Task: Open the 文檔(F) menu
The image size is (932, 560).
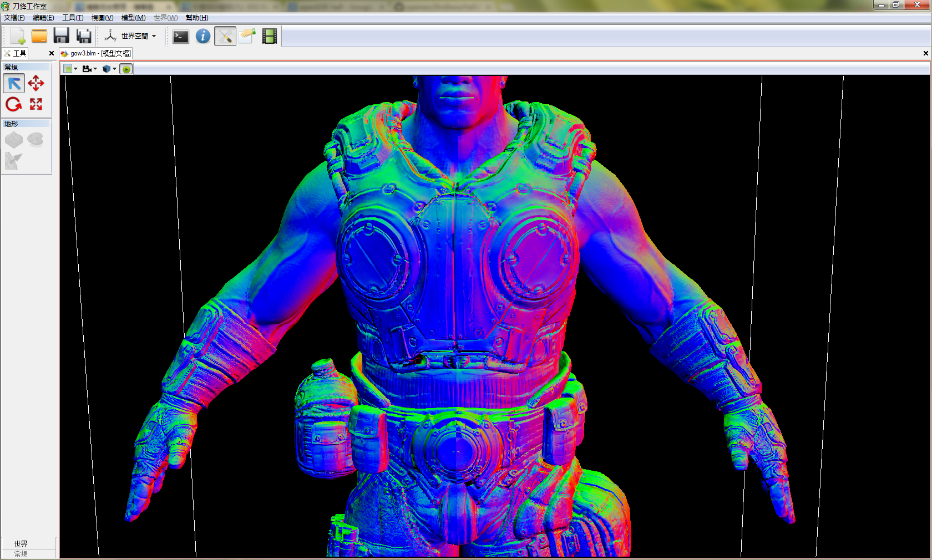Action: click(x=14, y=18)
